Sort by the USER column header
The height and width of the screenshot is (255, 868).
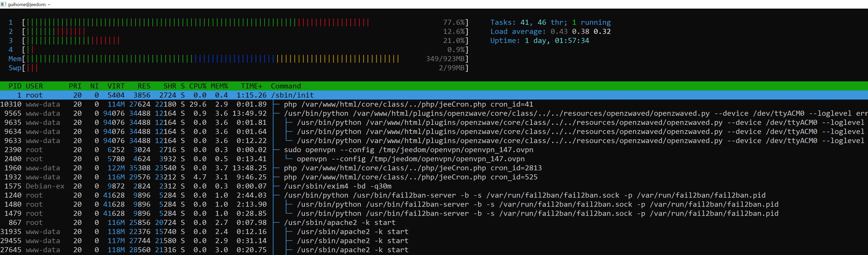[x=34, y=86]
